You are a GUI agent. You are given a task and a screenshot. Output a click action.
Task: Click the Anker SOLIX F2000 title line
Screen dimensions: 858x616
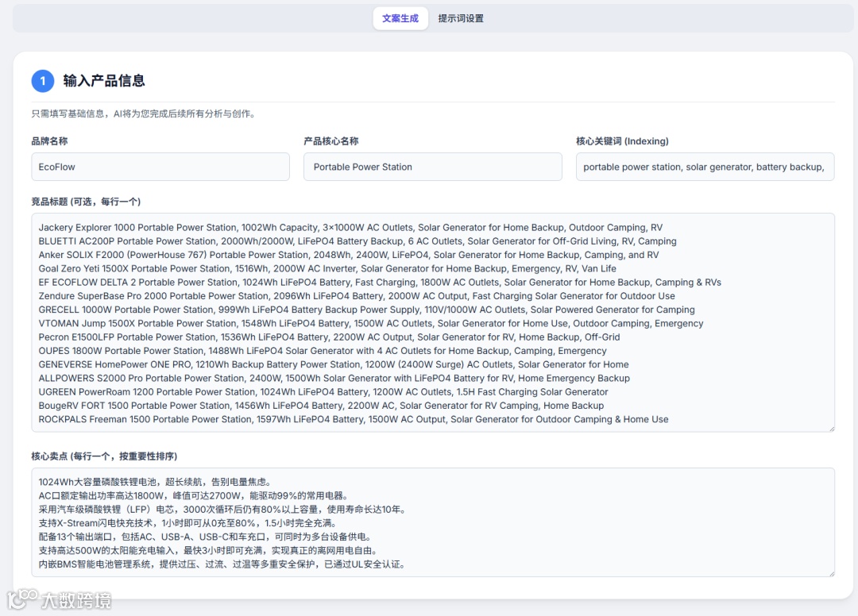coord(349,255)
